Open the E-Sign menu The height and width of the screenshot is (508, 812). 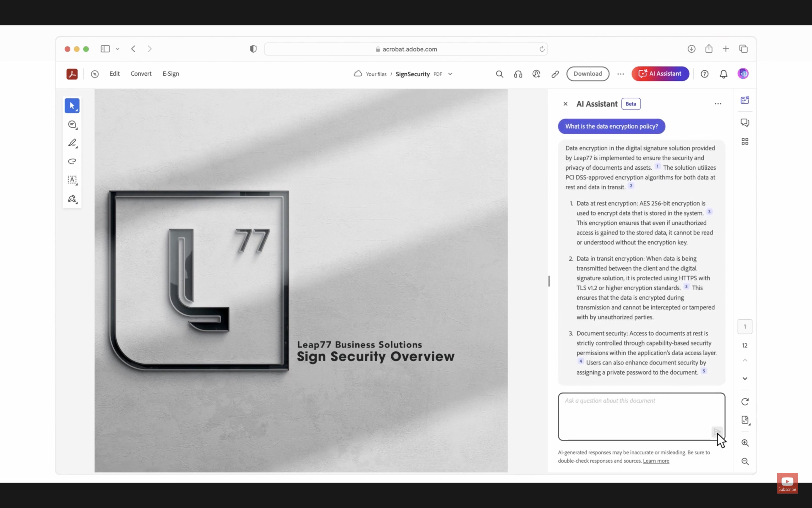click(x=171, y=74)
